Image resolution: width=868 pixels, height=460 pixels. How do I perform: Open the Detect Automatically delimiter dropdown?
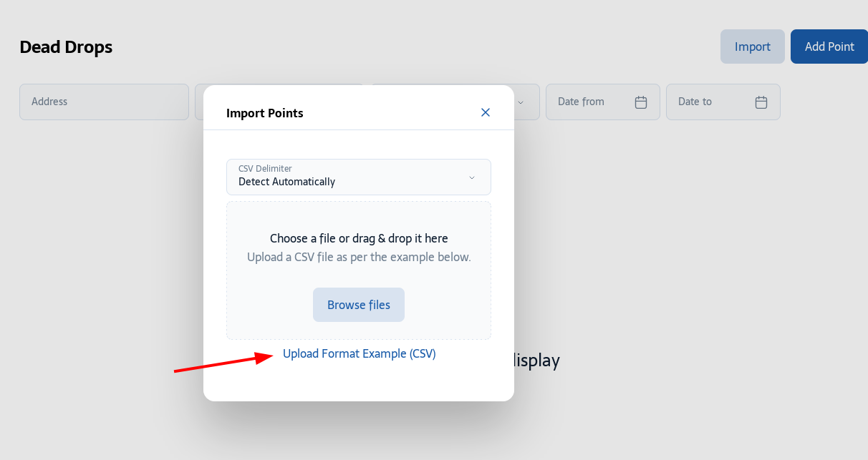point(359,177)
